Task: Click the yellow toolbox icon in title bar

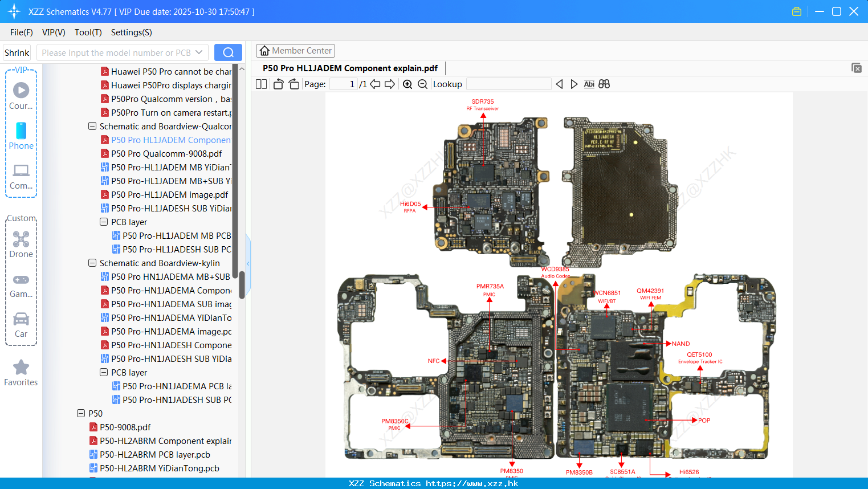Action: [797, 11]
